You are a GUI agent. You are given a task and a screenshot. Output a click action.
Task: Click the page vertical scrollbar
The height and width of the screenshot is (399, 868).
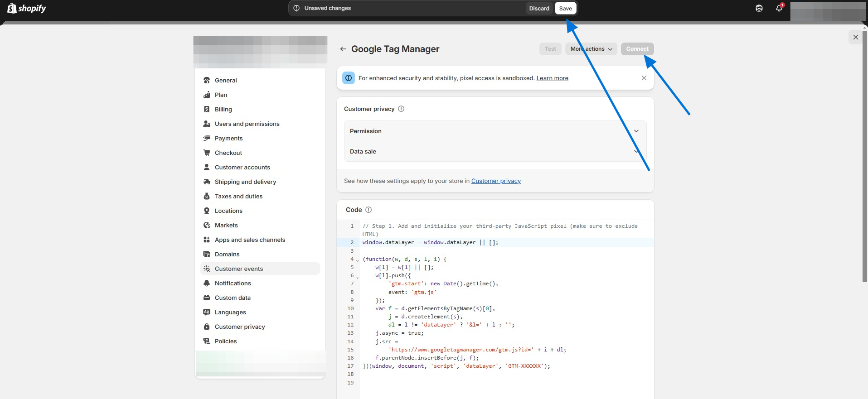coord(865,156)
